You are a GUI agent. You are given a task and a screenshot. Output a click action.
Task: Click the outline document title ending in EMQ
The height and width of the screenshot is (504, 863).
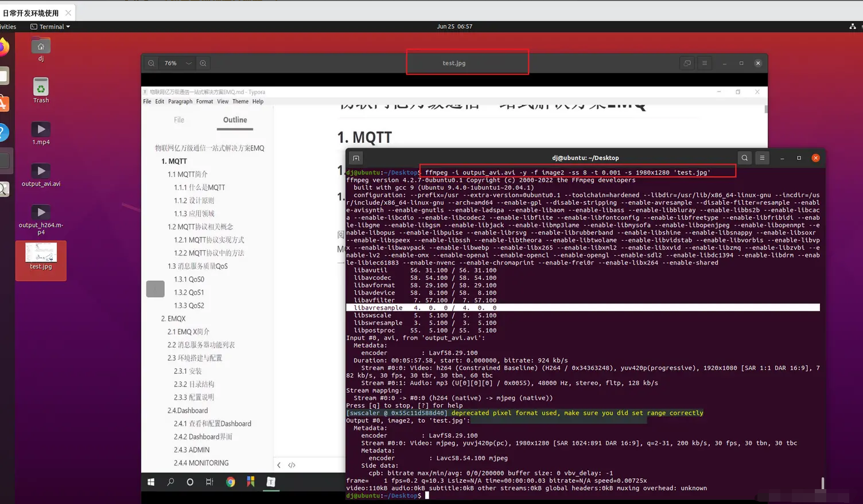[209, 148]
